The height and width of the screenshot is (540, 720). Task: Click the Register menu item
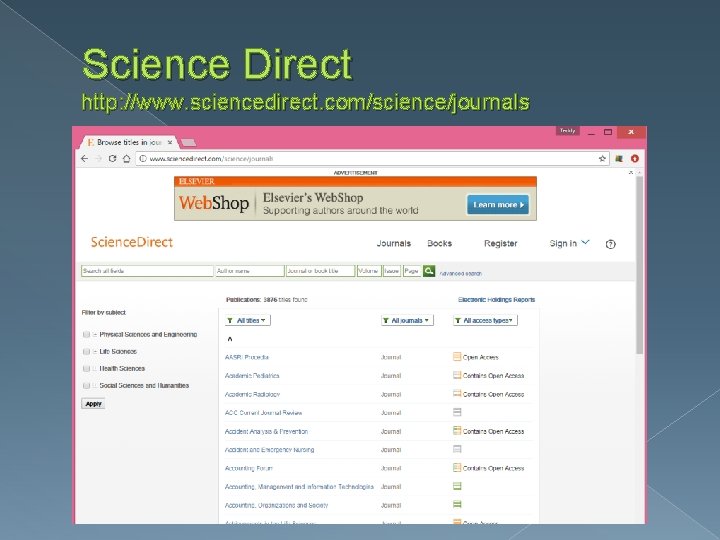(x=501, y=243)
